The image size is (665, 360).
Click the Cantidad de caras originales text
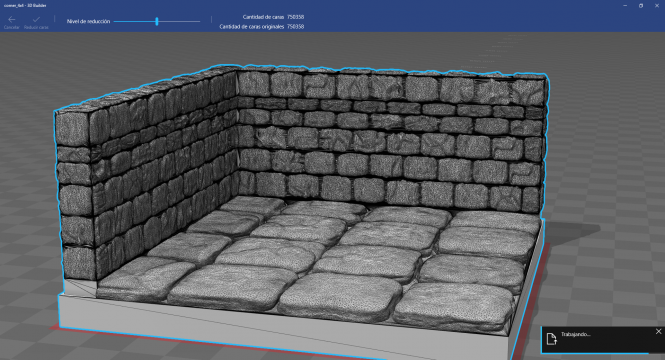pos(251,27)
